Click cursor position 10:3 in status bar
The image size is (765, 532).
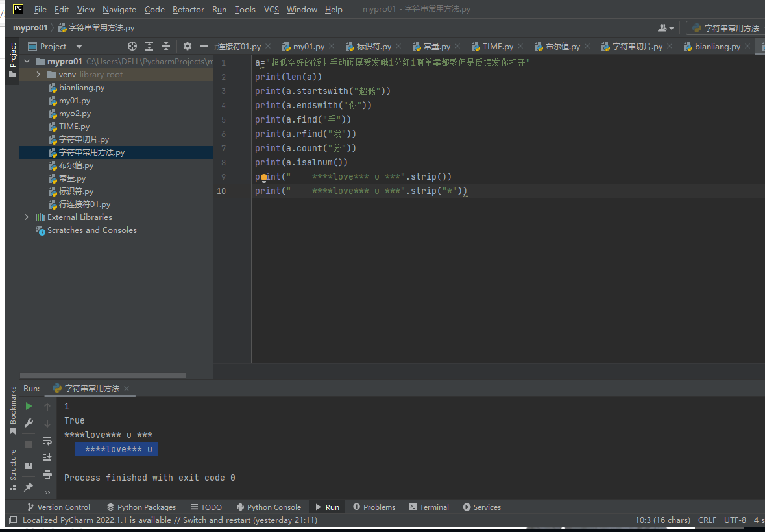click(x=662, y=520)
